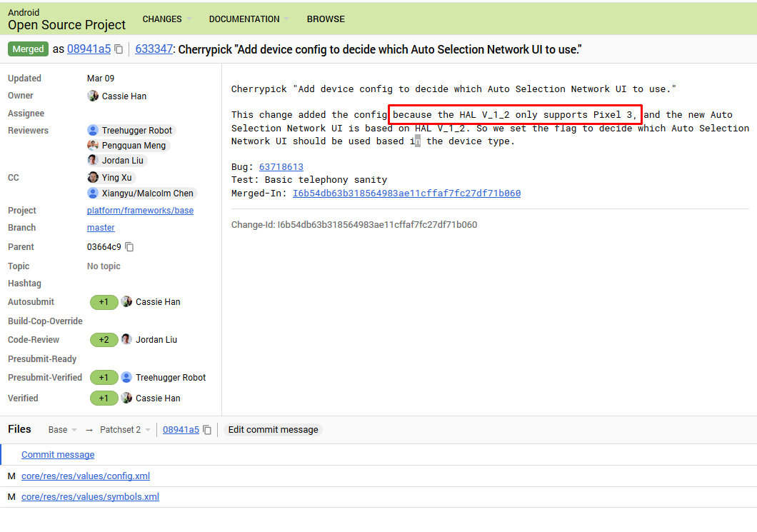This screenshot has width=757, height=532.
Task: Expand the Patchset 2 dropdown
Action: (x=125, y=430)
